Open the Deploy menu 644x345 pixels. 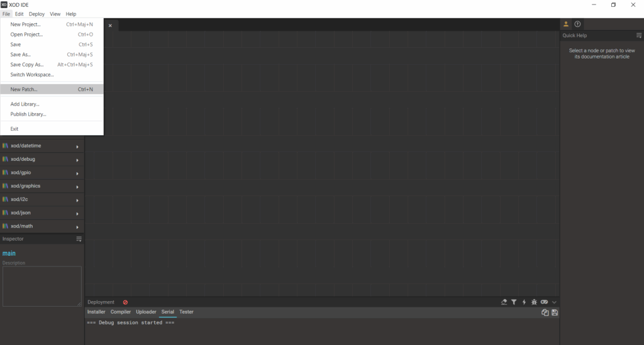pyautogui.click(x=36, y=14)
